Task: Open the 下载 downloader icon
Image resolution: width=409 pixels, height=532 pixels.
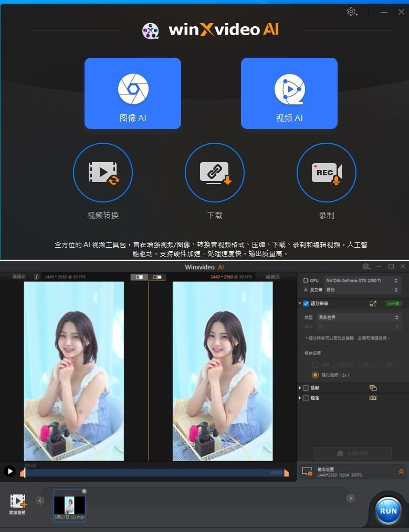Action: 215,173
